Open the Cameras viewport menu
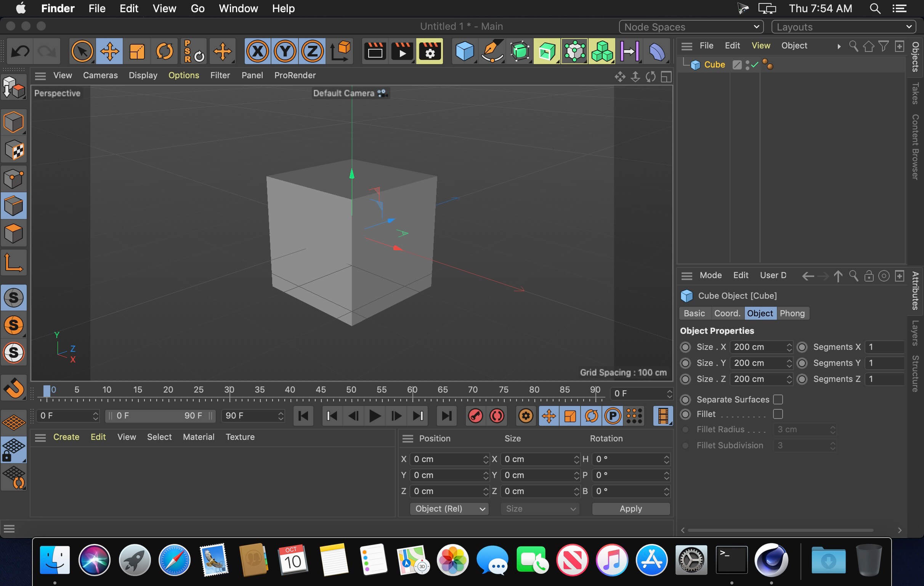 [100, 75]
